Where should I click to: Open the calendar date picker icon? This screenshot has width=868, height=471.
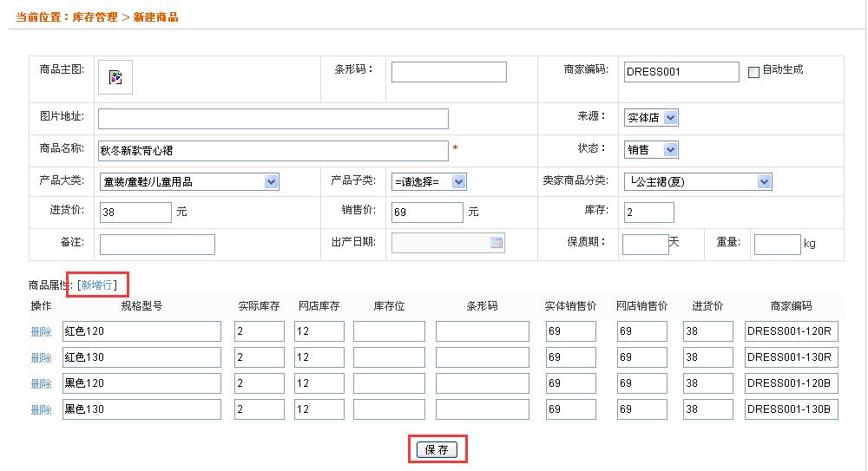point(496,243)
